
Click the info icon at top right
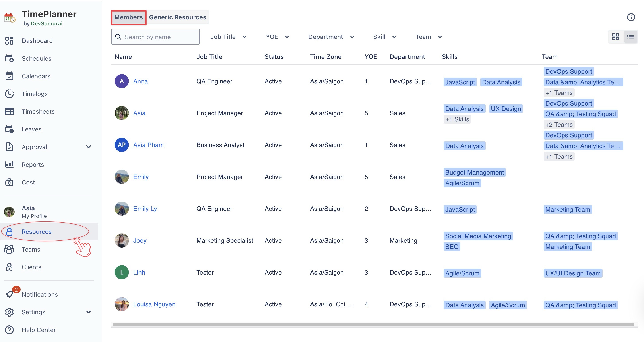(x=631, y=17)
